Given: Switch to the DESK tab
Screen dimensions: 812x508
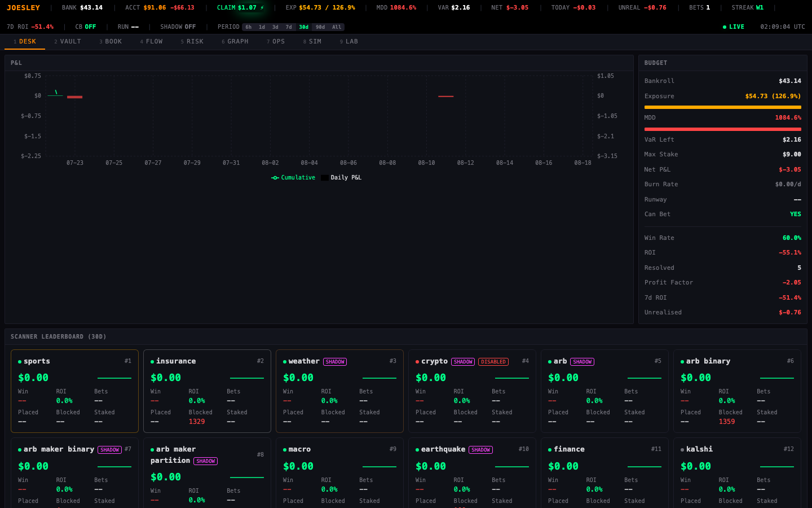Looking at the screenshot, I should pos(25,42).
